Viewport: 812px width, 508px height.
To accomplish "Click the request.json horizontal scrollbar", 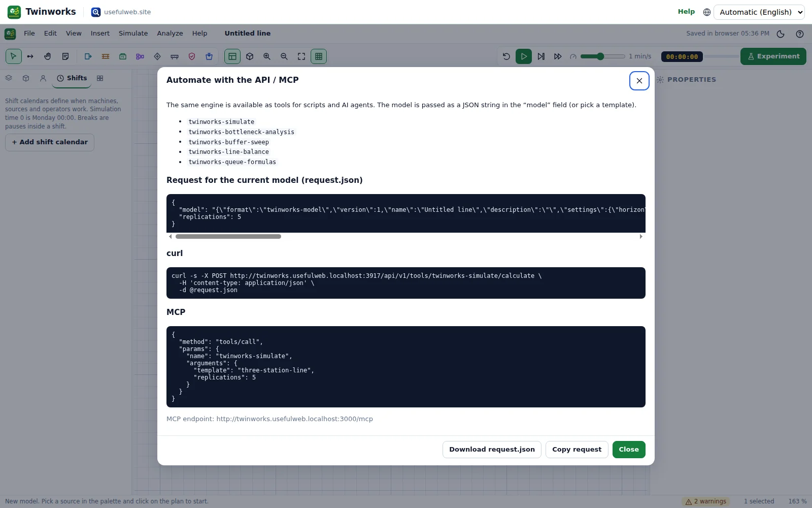I will point(228,237).
